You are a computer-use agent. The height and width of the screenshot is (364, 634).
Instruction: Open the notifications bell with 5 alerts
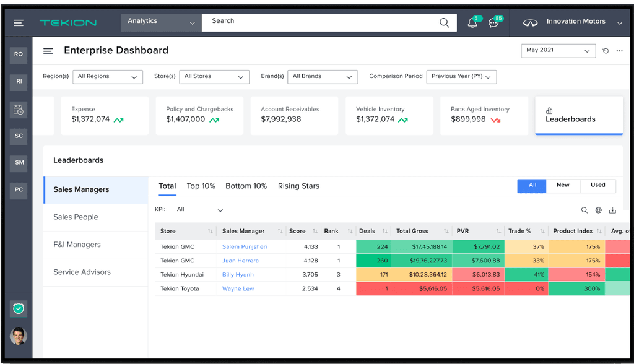(472, 22)
